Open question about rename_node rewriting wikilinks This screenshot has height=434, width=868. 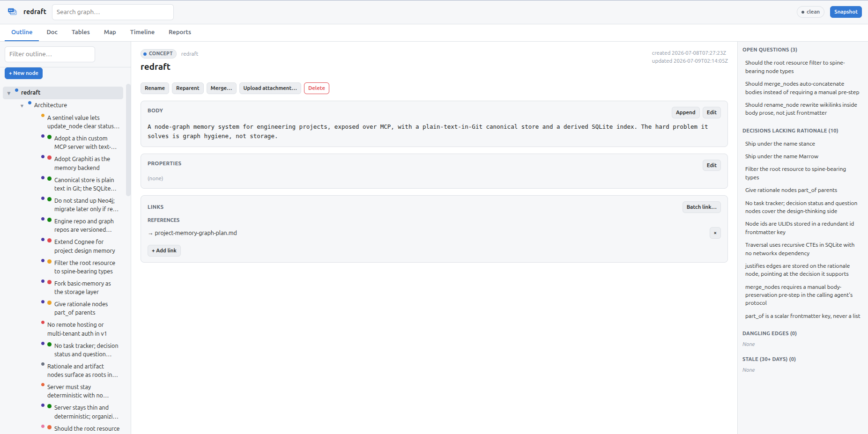[x=801, y=109]
